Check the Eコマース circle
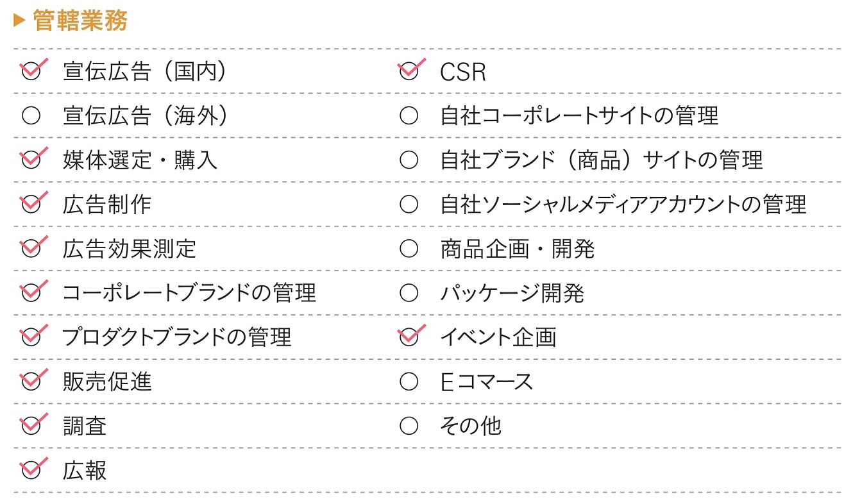 (x=409, y=382)
